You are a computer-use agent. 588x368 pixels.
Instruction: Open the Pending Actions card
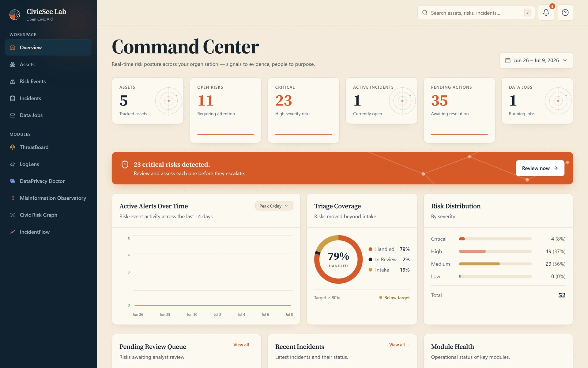459,110
